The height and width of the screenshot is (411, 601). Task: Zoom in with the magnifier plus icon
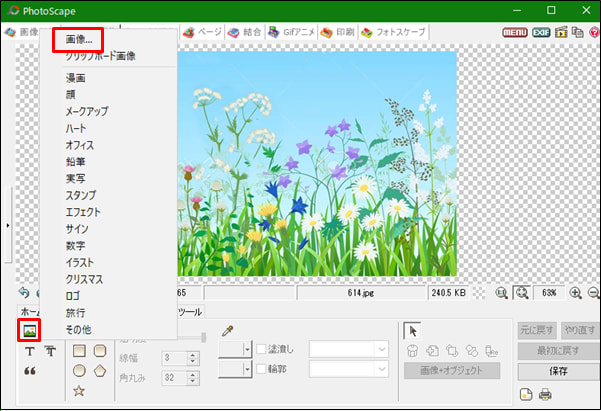(575, 293)
